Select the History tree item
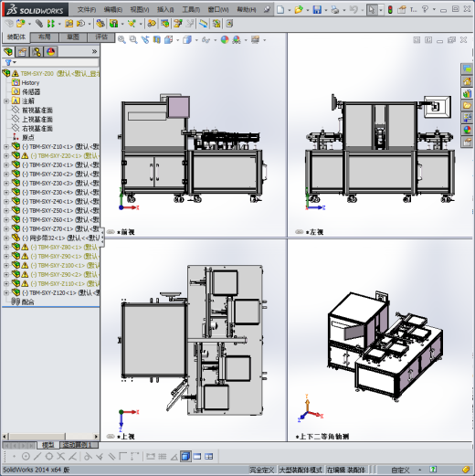Screen dimensions: 475x476 click(30, 83)
